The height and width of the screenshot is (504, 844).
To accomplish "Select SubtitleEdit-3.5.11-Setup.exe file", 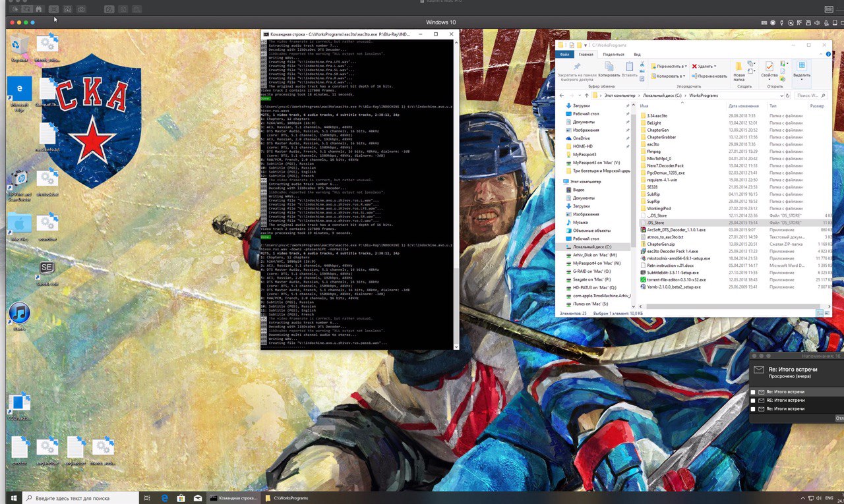I will click(673, 272).
